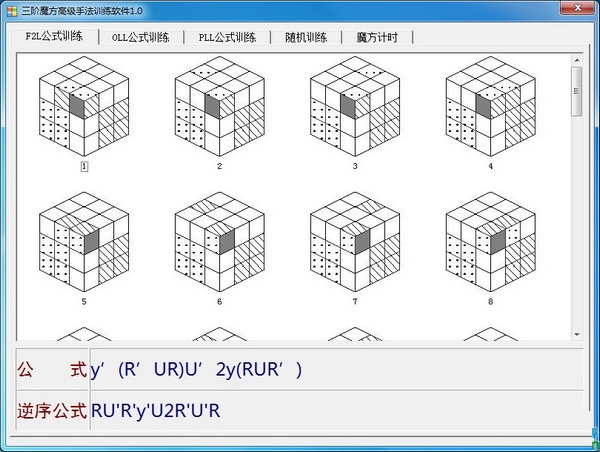This screenshot has height=452, width=600.
Task: Close the 三阶魔方 training window
Action: (x=578, y=8)
